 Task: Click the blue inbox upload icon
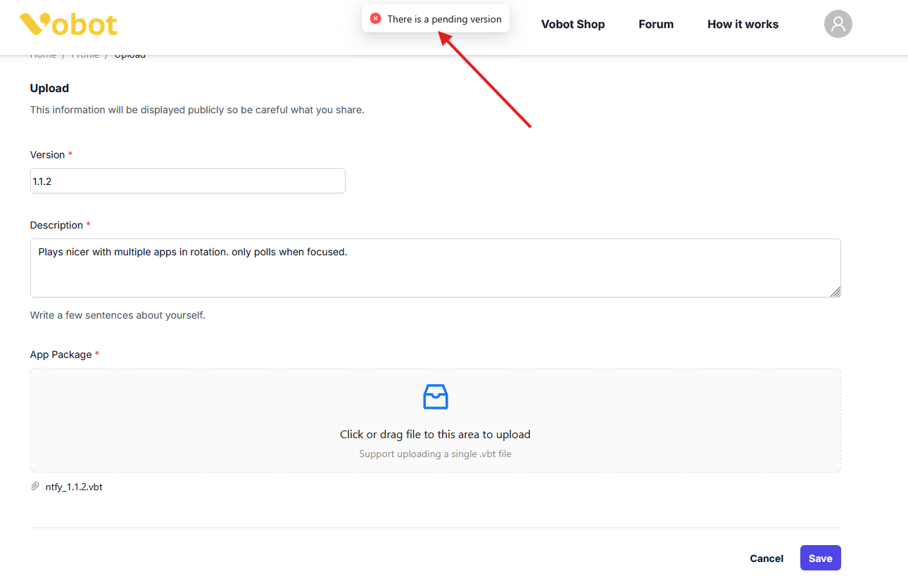click(435, 397)
